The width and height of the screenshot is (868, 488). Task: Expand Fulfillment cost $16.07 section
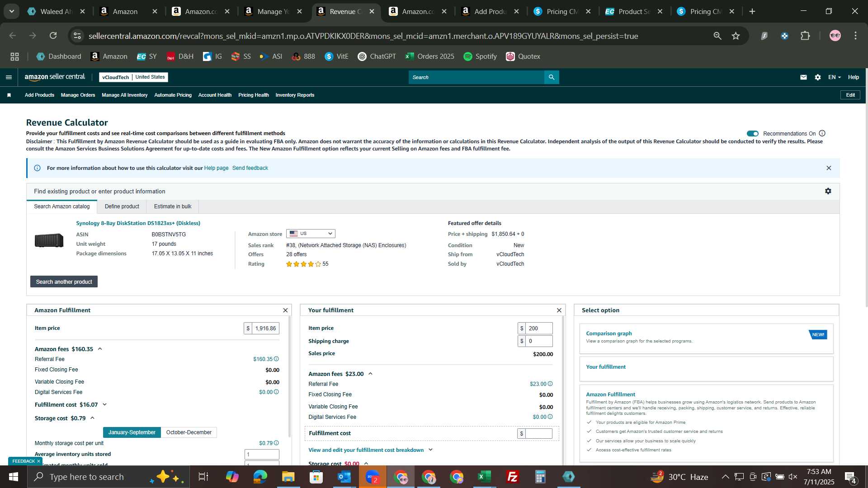click(104, 405)
